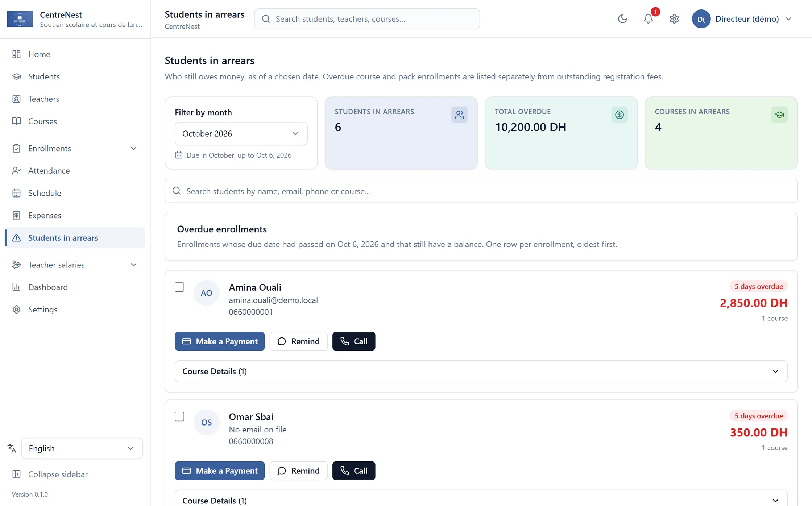
Task: Open notifications bell
Action: click(x=648, y=19)
